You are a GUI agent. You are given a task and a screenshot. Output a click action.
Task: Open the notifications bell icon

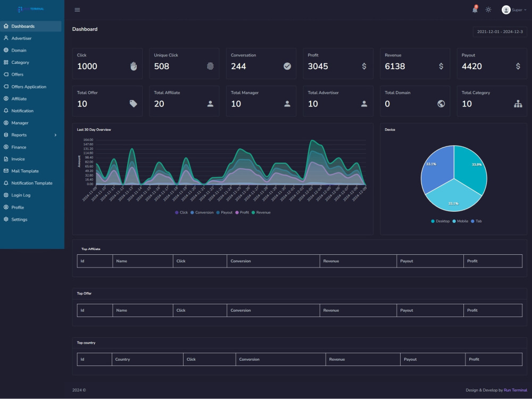coord(475,9)
